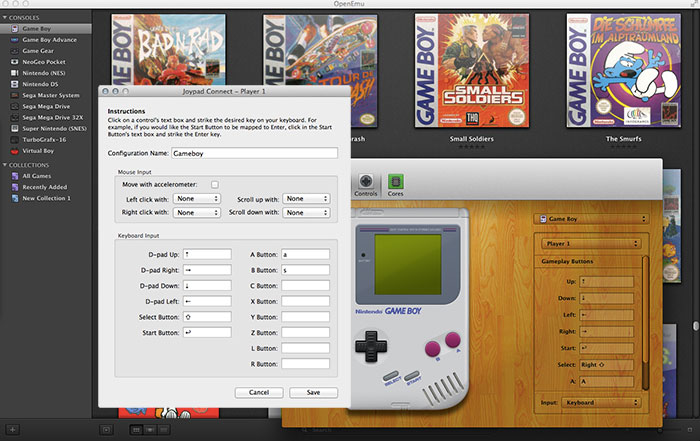Click R Button key field
This screenshot has width=700, height=441.
click(306, 364)
